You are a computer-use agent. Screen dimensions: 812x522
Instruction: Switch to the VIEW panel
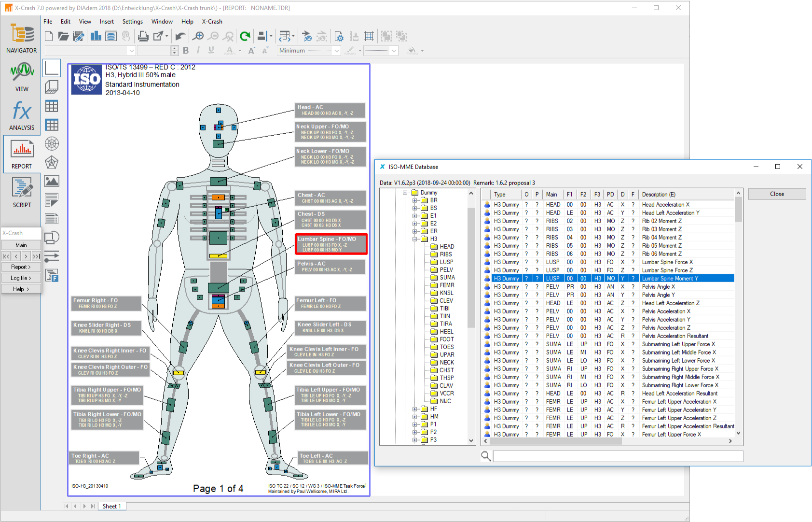[21, 77]
